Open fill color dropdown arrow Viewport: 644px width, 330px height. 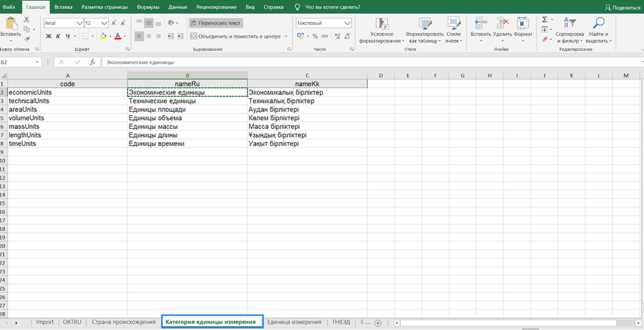coord(110,36)
